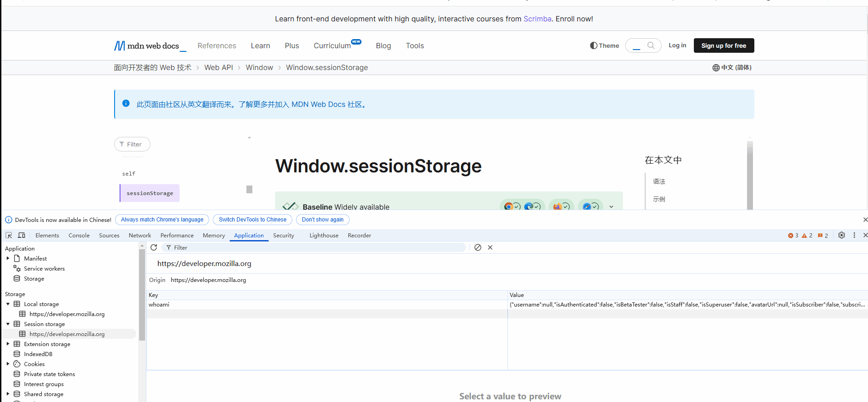868x402 pixels.
Task: Jump to 语法 section link
Action: pos(659,181)
